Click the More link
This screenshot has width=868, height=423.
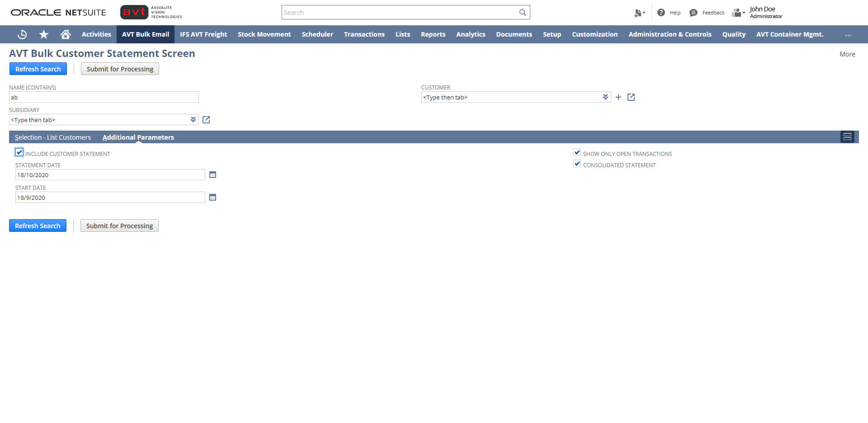(x=847, y=54)
